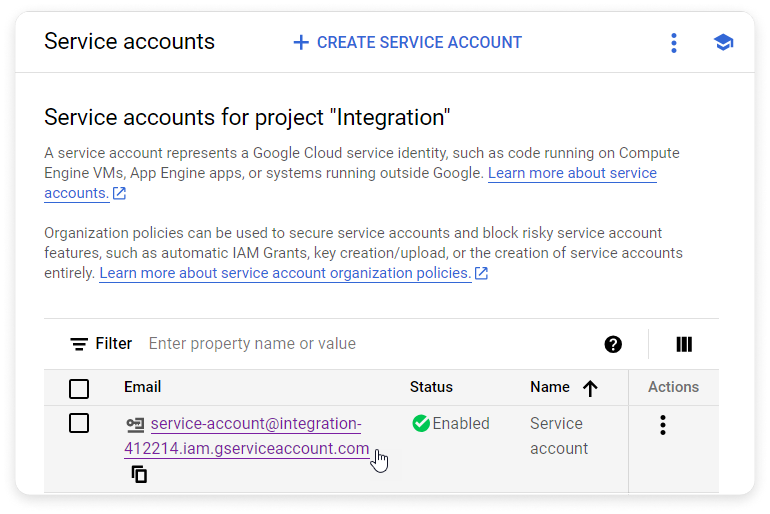Sort the table by the Email column header
Viewport: 770px width, 514px height.
tap(142, 387)
